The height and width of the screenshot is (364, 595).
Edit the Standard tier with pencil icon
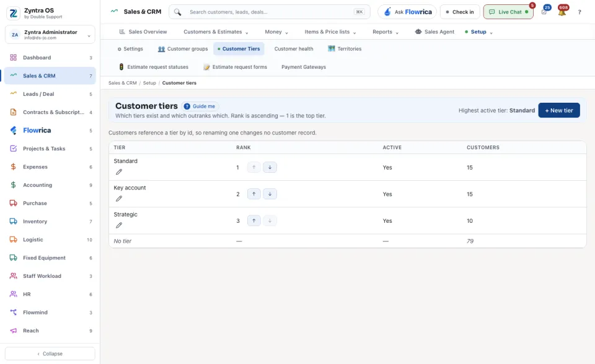[x=119, y=171]
